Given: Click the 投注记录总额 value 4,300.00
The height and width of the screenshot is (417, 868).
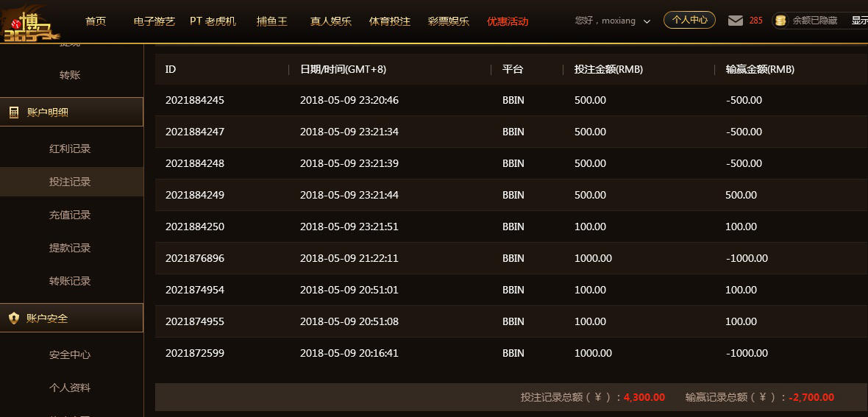Looking at the screenshot, I should coord(644,397).
